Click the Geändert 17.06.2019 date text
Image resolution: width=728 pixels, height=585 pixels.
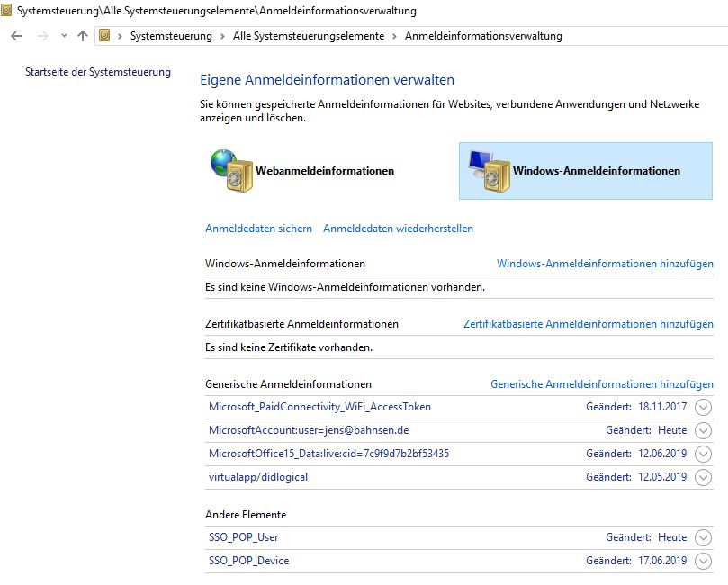pyautogui.click(x=636, y=561)
